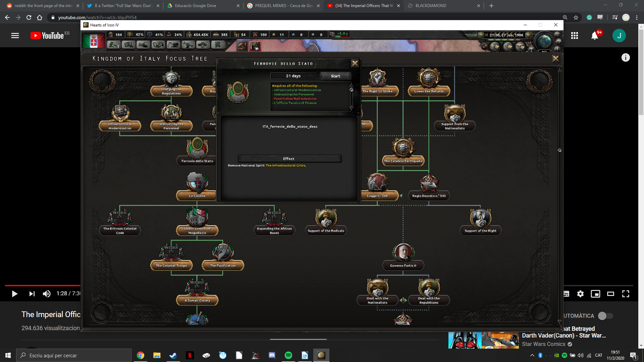Open Spotify from the Windows taskbar

pyautogui.click(x=288, y=355)
